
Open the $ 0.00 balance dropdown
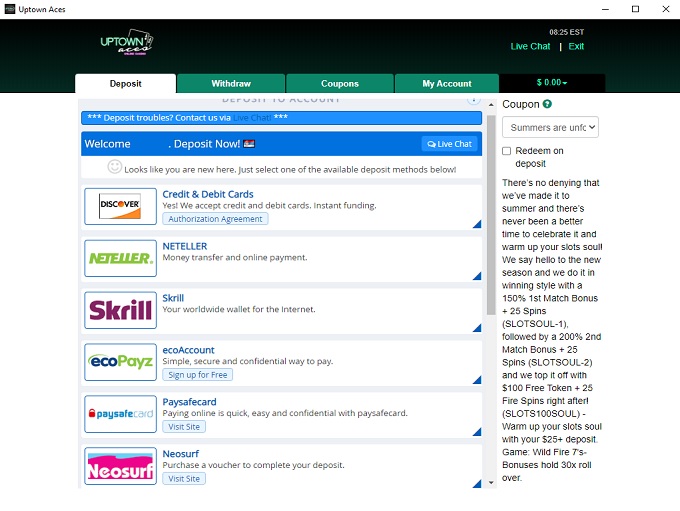coord(552,82)
